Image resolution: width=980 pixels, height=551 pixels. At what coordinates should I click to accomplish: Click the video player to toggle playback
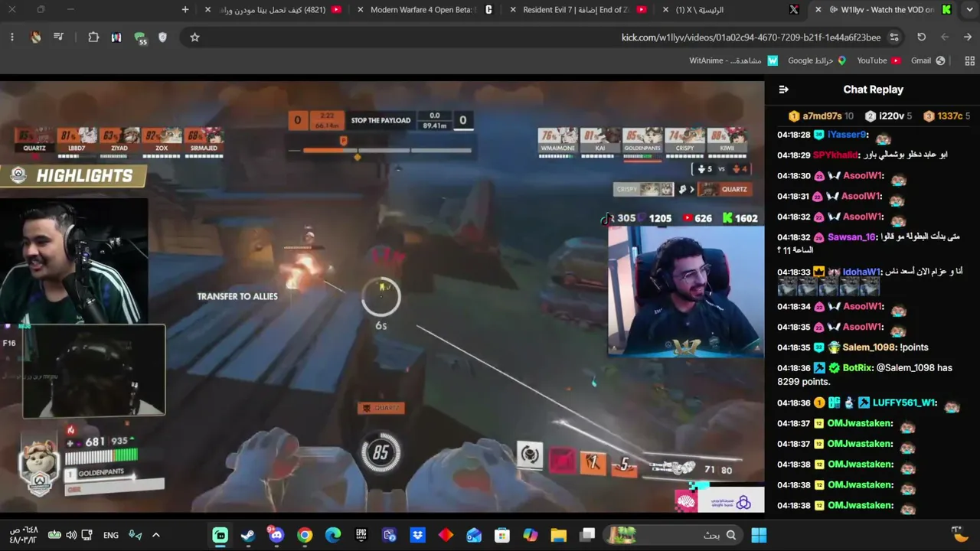point(382,297)
